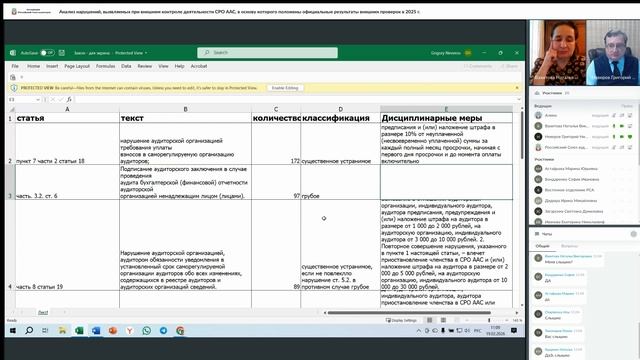Image resolution: width=640 pixels, height=360 pixels.
Task: Open the Insert ribbon tab
Action: 52,66
